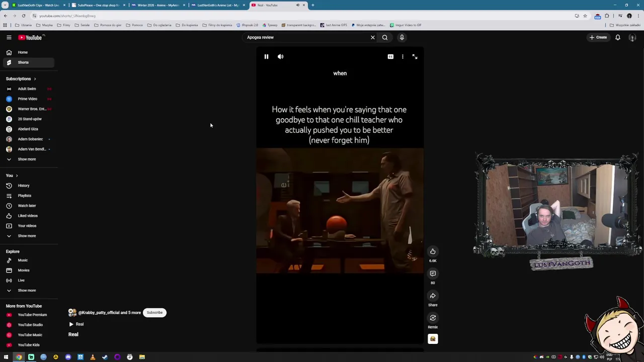Open comments on the Short

pyautogui.click(x=433, y=274)
